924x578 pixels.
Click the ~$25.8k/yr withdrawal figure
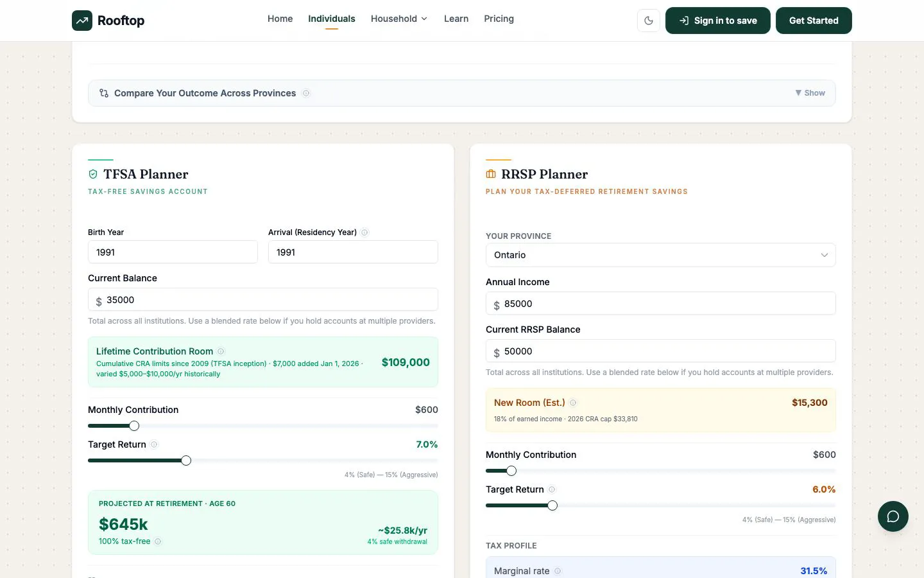(402, 530)
